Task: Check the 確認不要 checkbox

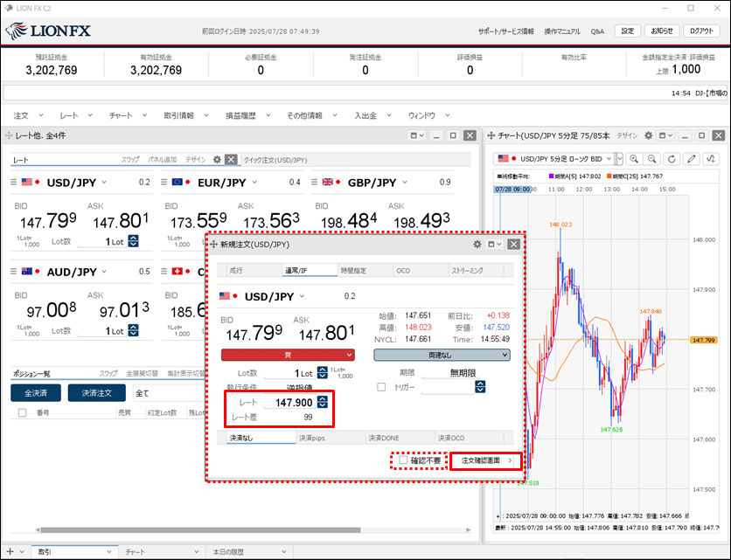Action: 403,460
